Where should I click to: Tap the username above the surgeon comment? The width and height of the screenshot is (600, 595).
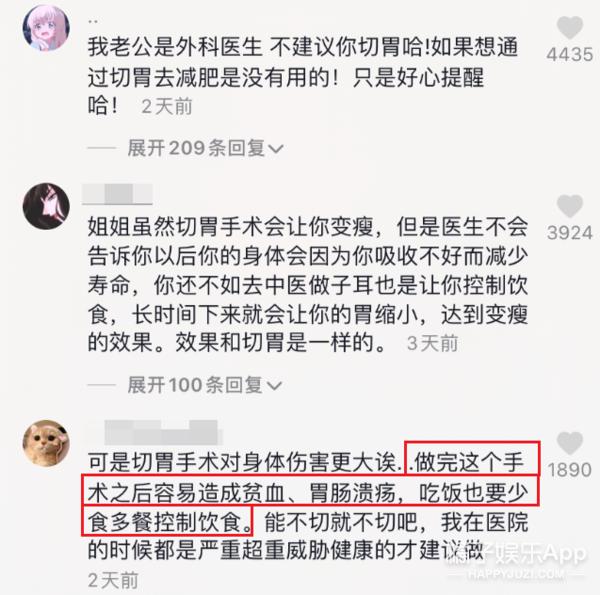(93, 21)
